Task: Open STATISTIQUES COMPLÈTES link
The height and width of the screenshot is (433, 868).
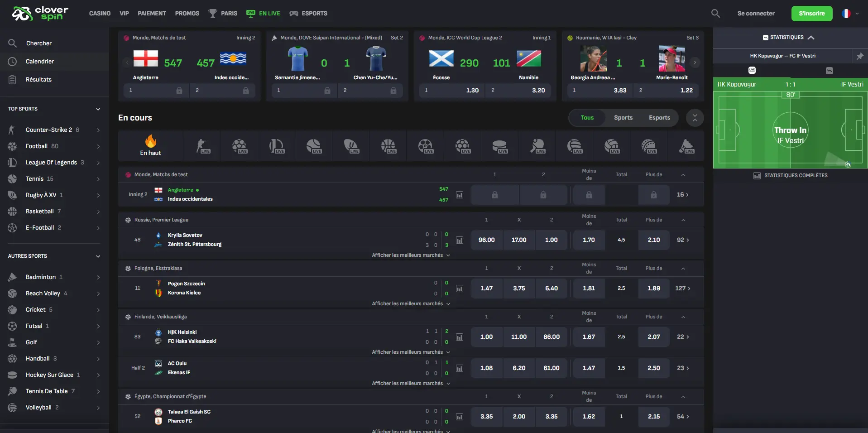Action: [x=791, y=176]
